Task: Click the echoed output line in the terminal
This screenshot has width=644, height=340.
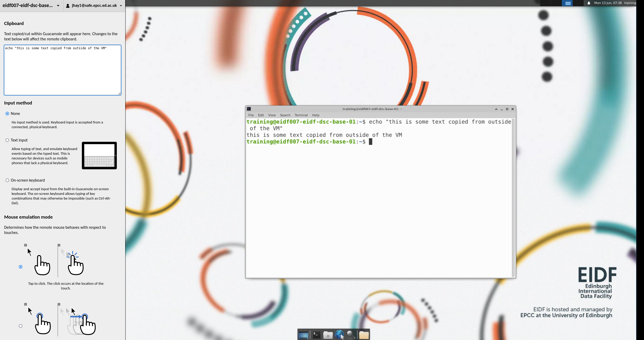Action: 324,135
